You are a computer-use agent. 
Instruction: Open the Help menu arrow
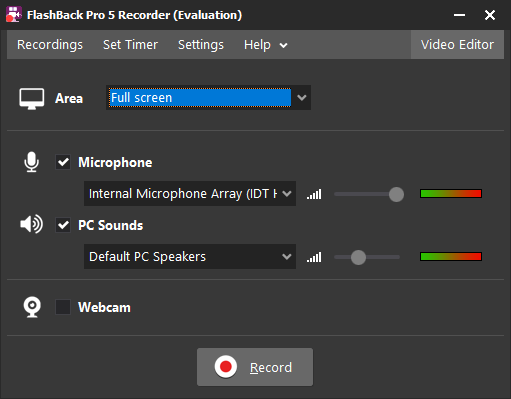[283, 45]
